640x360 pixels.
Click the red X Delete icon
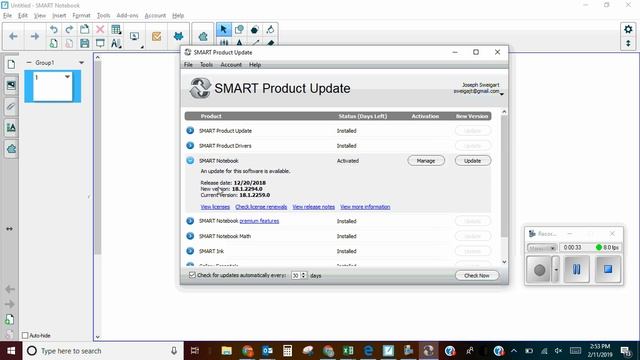click(x=100, y=29)
